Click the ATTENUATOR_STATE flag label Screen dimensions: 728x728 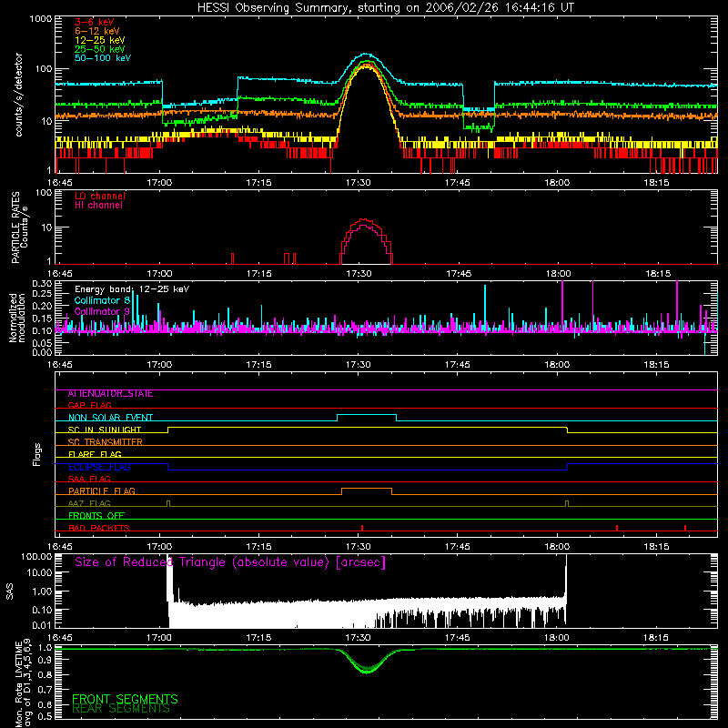point(110,394)
